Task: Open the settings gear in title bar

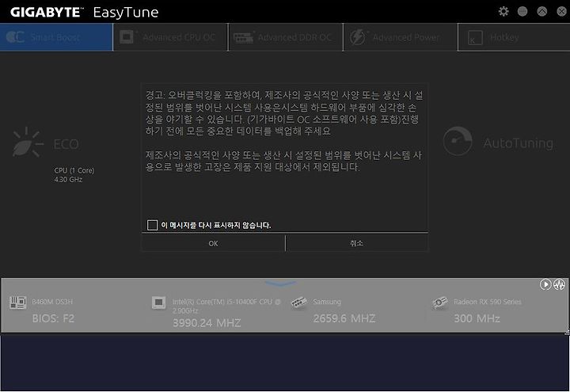Action: tap(503, 11)
